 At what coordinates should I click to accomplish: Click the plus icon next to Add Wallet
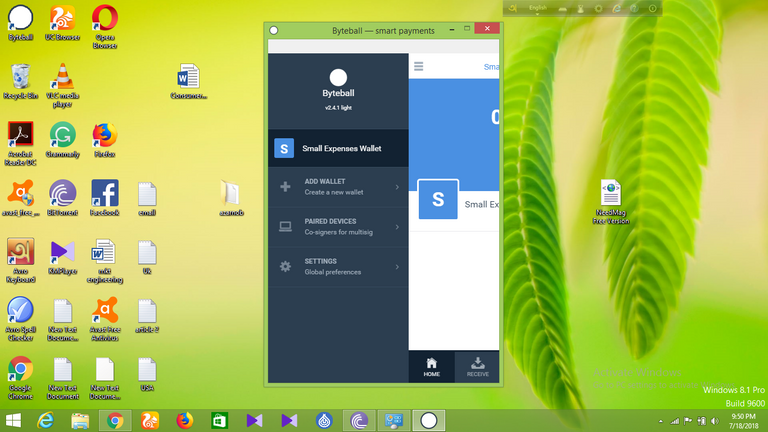[x=285, y=187]
